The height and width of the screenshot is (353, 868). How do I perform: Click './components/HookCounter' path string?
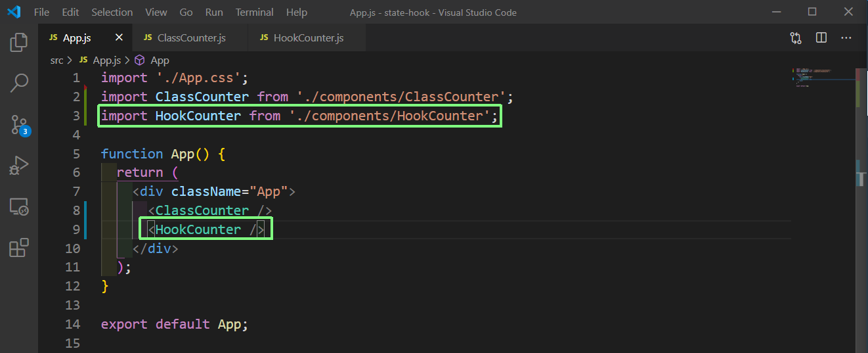(x=389, y=116)
